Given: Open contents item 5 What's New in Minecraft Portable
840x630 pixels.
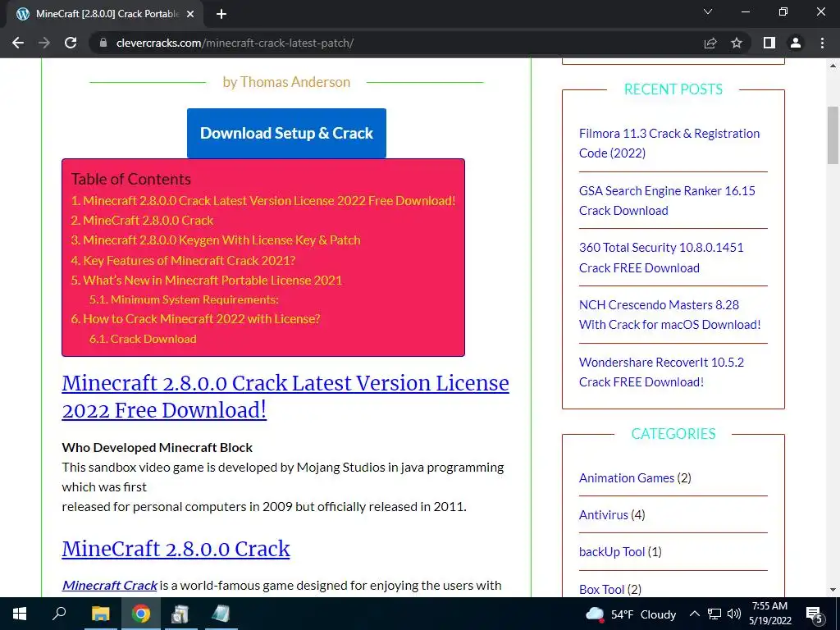Looking at the screenshot, I should point(206,281).
